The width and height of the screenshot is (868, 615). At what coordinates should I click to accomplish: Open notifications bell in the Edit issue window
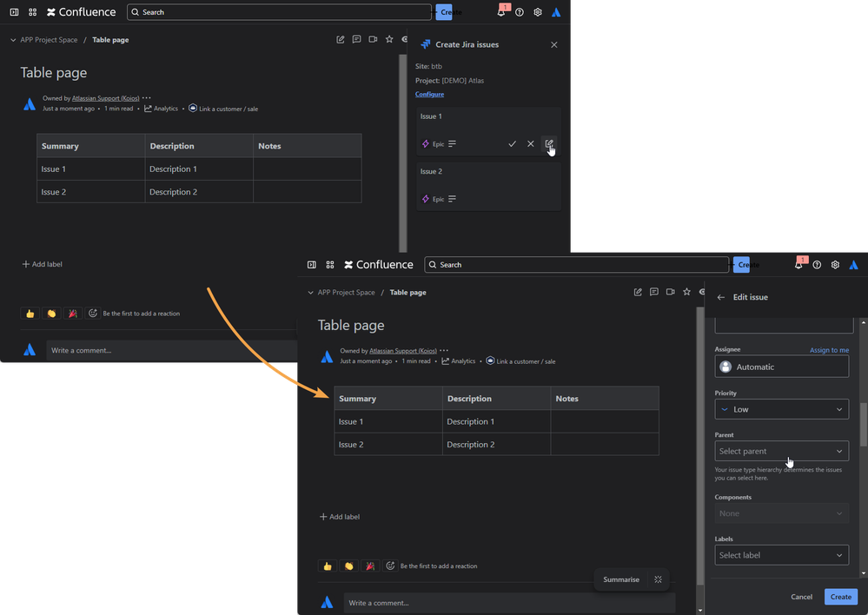798,265
